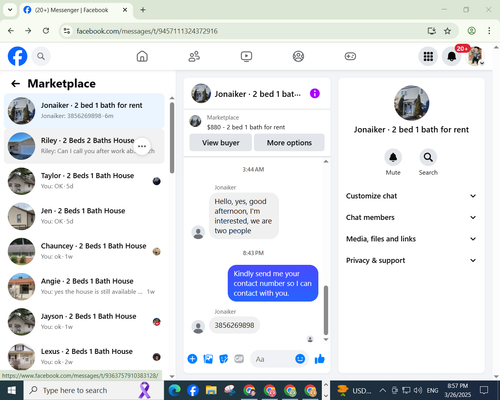Expand the Customize chat section
The width and height of the screenshot is (500, 400).
click(x=411, y=196)
